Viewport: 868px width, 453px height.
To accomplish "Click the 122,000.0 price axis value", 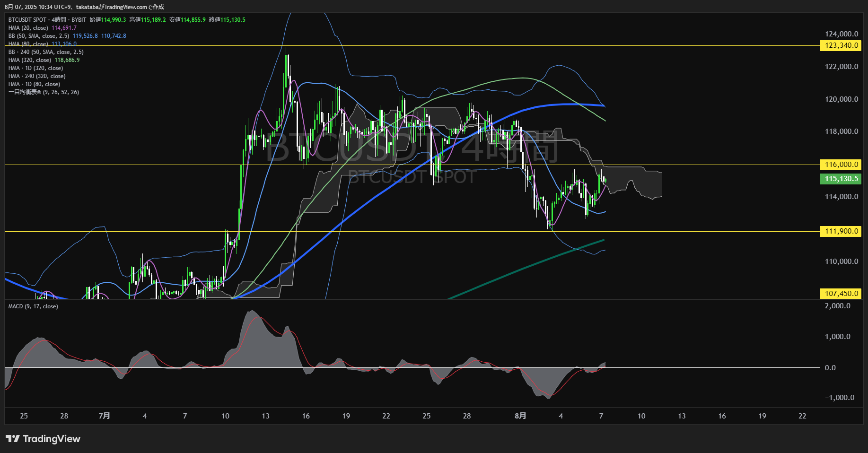I will tap(842, 67).
